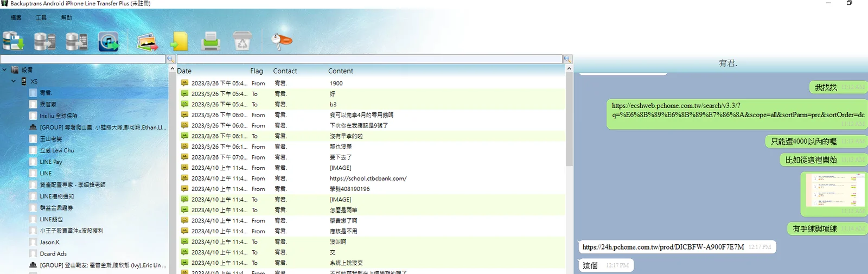868x274 pixels.
Task: Click the recycle bin delete icon
Action: [x=242, y=41]
